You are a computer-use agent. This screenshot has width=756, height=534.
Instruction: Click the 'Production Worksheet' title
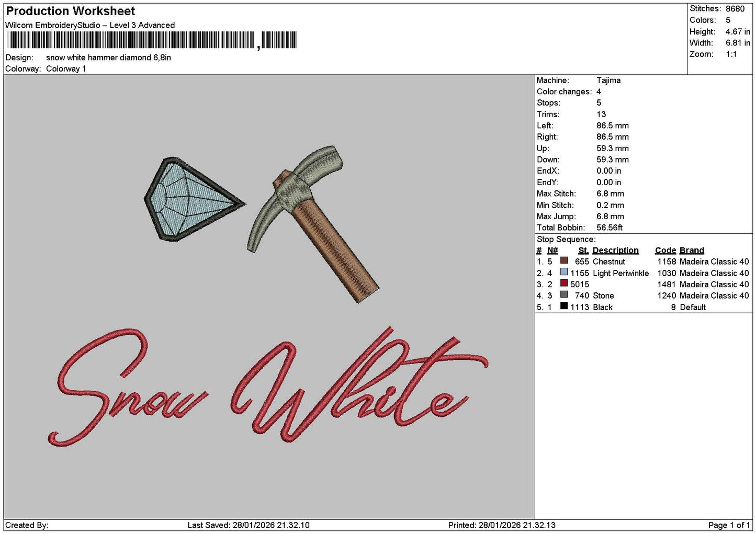click(x=71, y=11)
